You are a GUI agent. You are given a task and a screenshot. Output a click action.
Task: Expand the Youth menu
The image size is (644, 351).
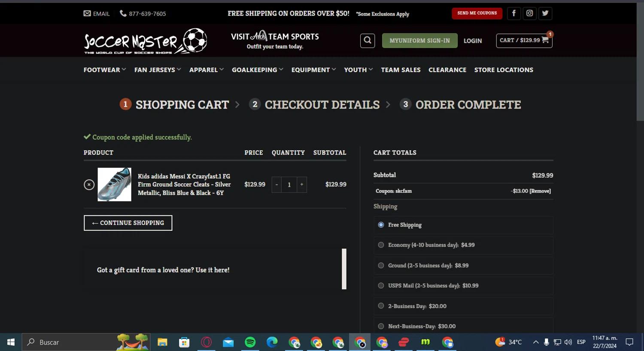pos(358,70)
